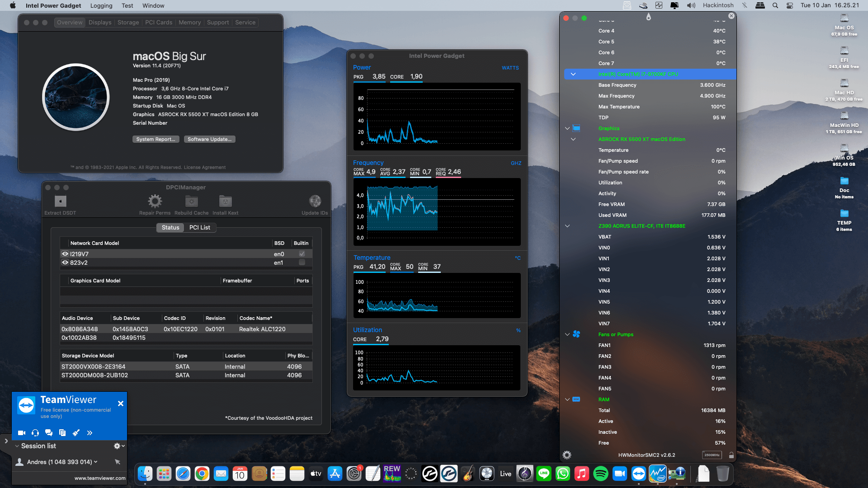Adjust the 2500MHz frequency control
The height and width of the screenshot is (488, 868).
[712, 455]
